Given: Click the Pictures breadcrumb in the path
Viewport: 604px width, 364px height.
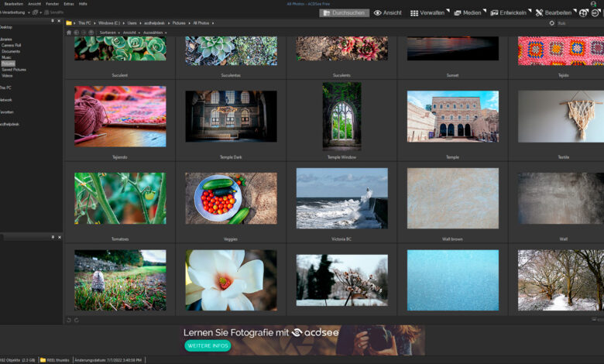Looking at the screenshot, I should pyautogui.click(x=180, y=23).
